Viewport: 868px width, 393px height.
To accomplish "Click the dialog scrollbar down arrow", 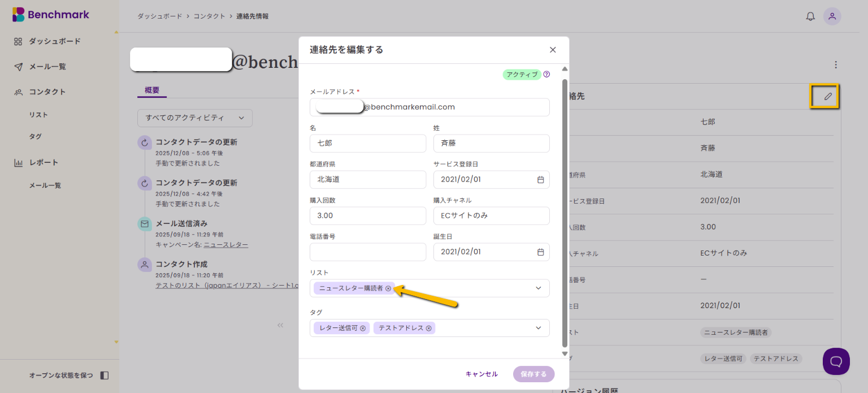I will tap(565, 353).
